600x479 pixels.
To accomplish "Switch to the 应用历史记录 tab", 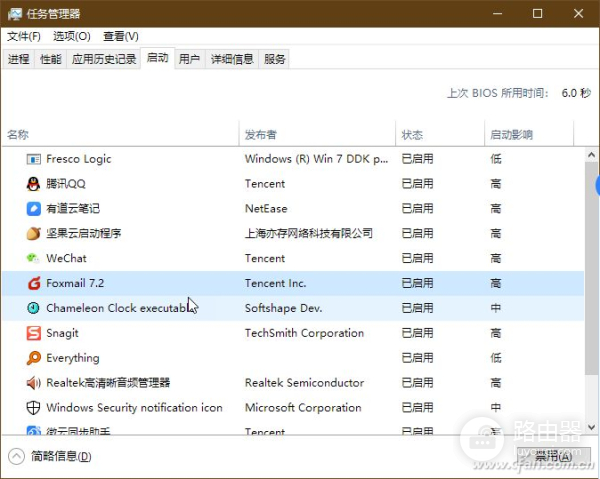I will (104, 59).
